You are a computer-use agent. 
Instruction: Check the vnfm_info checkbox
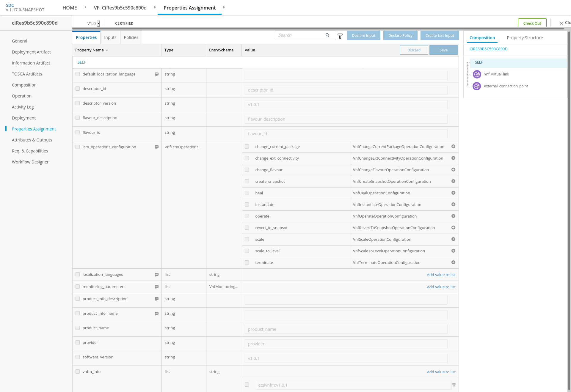[78, 371]
